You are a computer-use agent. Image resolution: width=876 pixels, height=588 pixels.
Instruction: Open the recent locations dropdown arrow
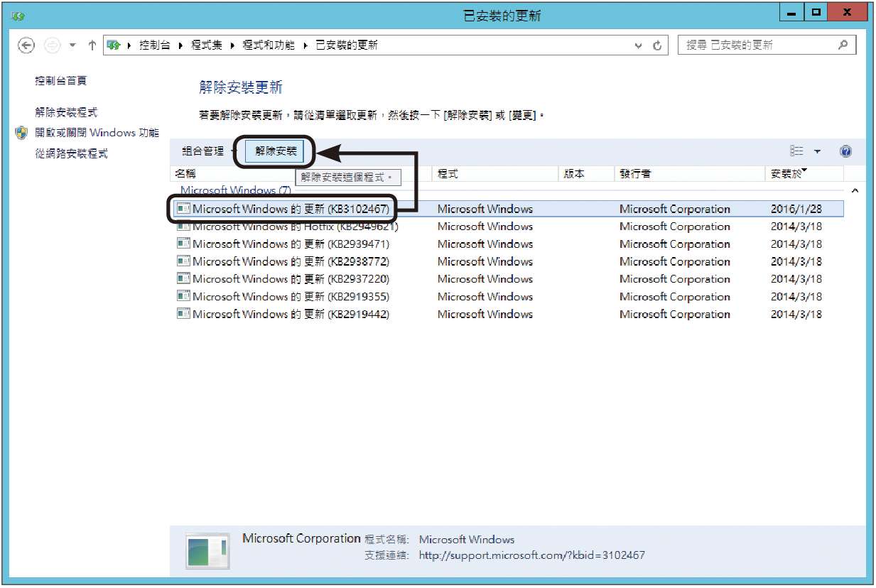click(x=72, y=45)
